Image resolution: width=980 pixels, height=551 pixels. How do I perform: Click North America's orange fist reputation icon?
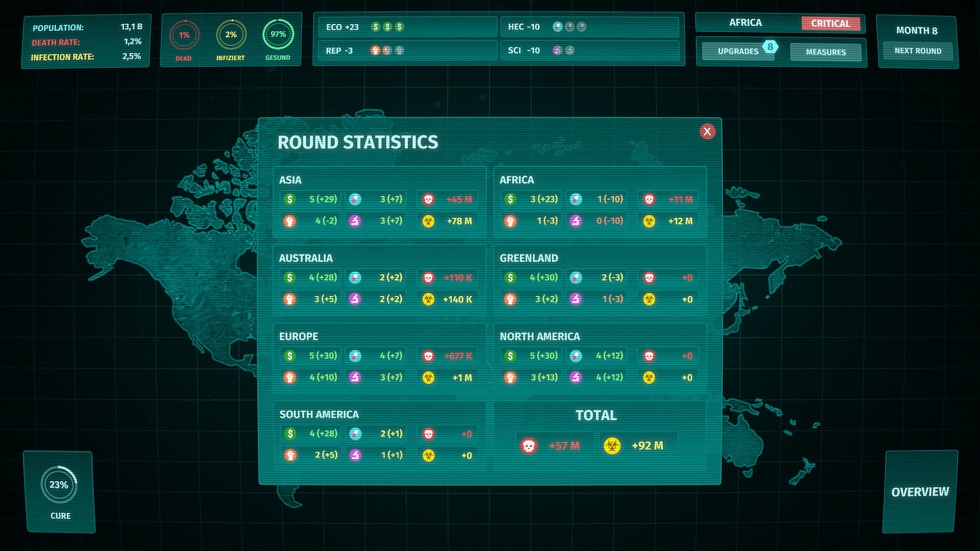pyautogui.click(x=510, y=378)
